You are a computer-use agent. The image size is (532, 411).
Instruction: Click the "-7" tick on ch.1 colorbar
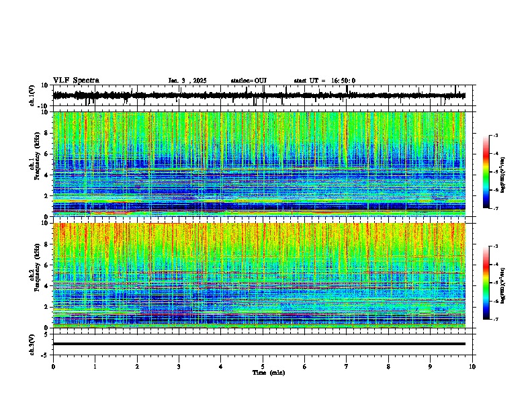pyautogui.click(x=496, y=208)
